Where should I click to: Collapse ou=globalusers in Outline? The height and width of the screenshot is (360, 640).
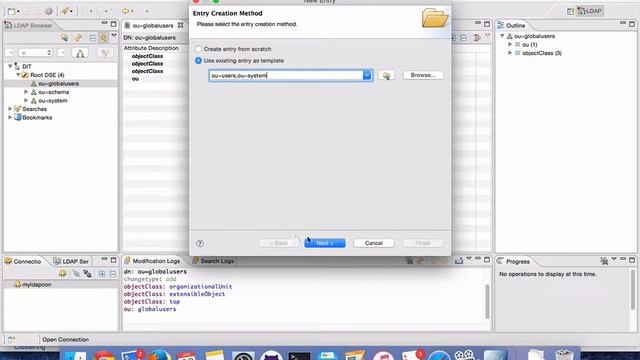point(502,36)
